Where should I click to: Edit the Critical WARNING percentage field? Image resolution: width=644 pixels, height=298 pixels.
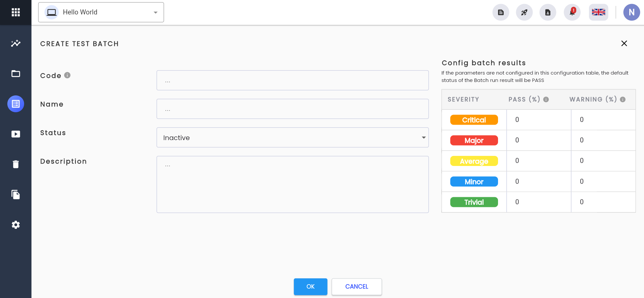point(603,120)
